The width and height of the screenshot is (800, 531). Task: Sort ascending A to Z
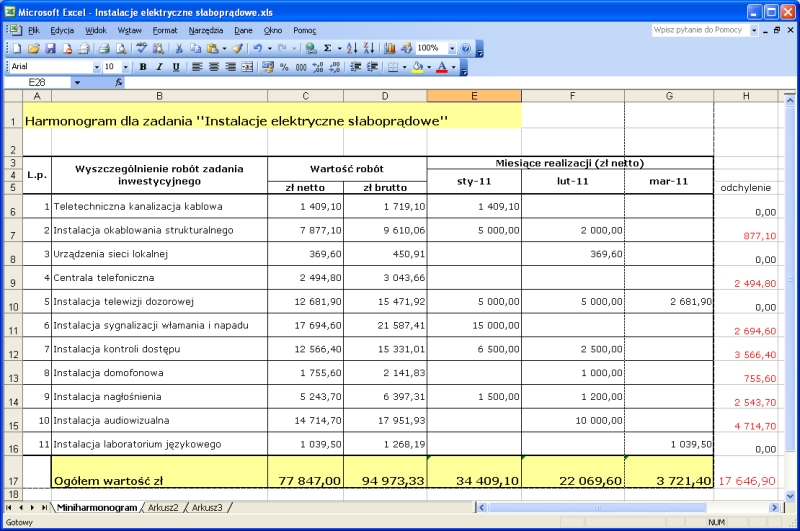click(x=352, y=48)
